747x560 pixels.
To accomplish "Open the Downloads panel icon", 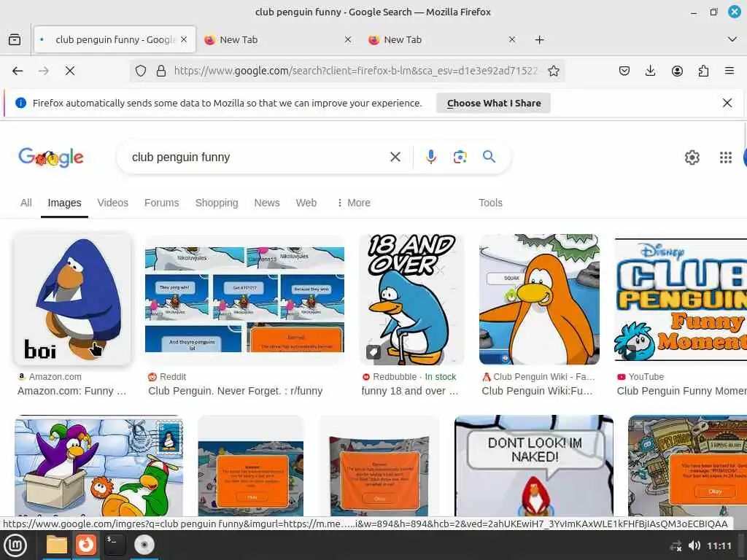I will click(650, 71).
